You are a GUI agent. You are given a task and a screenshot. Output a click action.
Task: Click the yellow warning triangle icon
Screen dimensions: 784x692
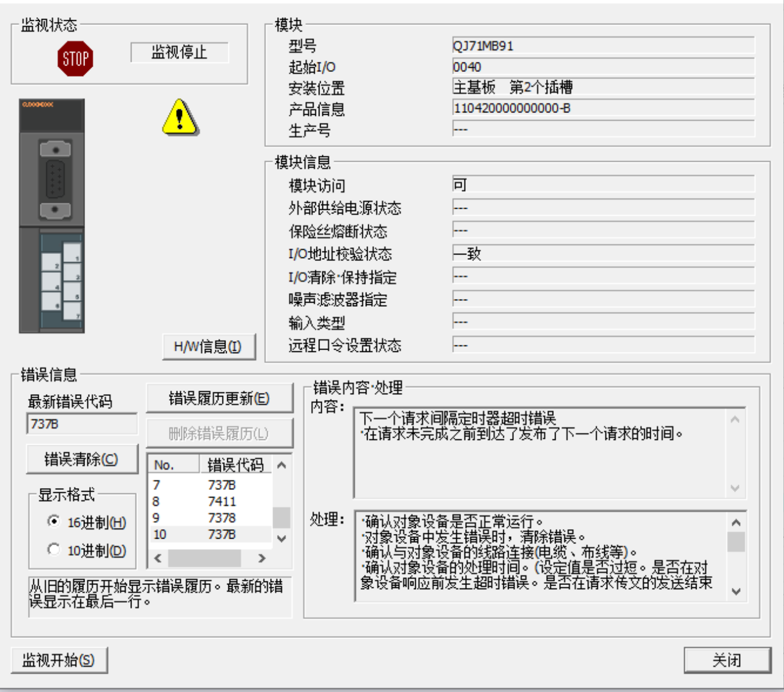pos(180,117)
